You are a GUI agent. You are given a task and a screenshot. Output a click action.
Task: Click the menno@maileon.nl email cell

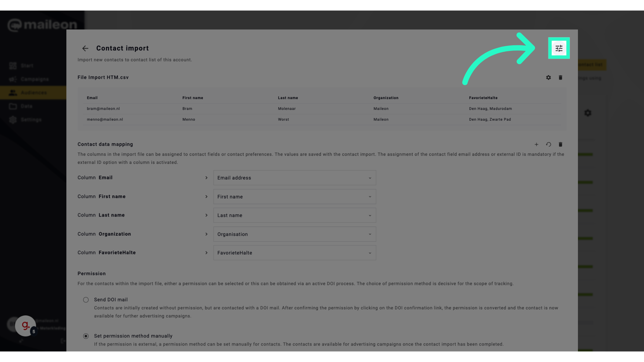105,119
